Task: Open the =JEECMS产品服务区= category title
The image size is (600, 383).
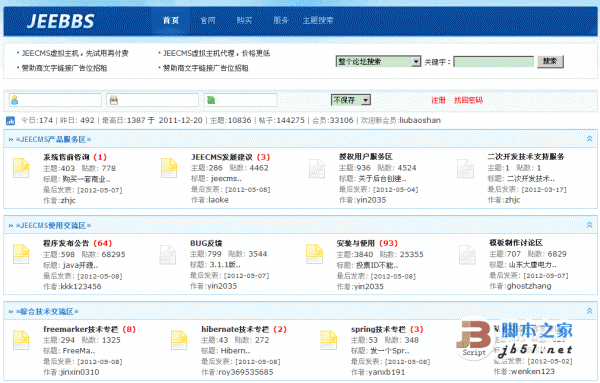Action: coord(54,139)
